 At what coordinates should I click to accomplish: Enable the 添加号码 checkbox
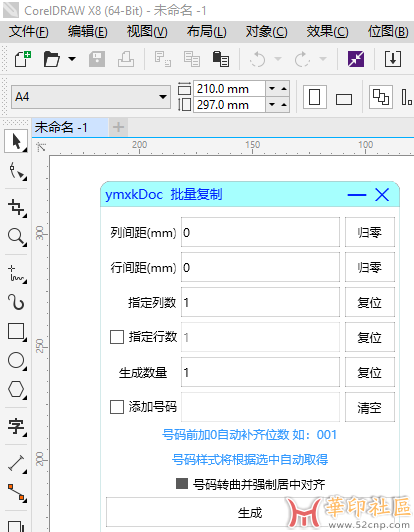point(117,407)
